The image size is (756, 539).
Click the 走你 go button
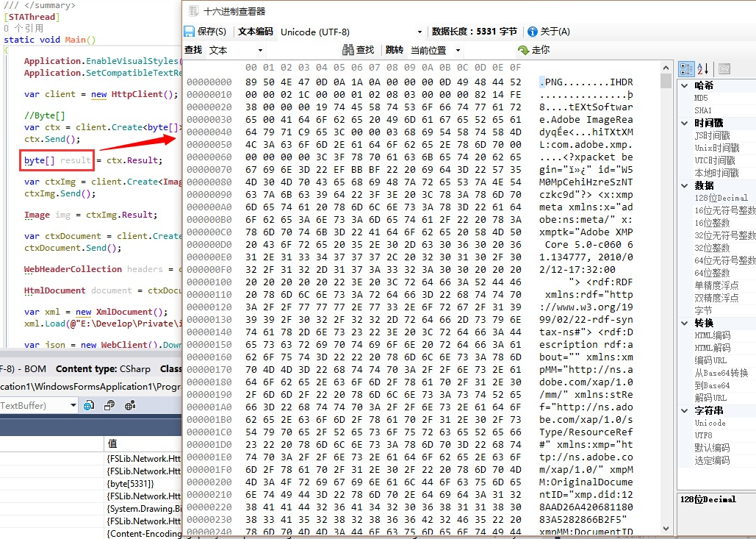pyautogui.click(x=534, y=50)
